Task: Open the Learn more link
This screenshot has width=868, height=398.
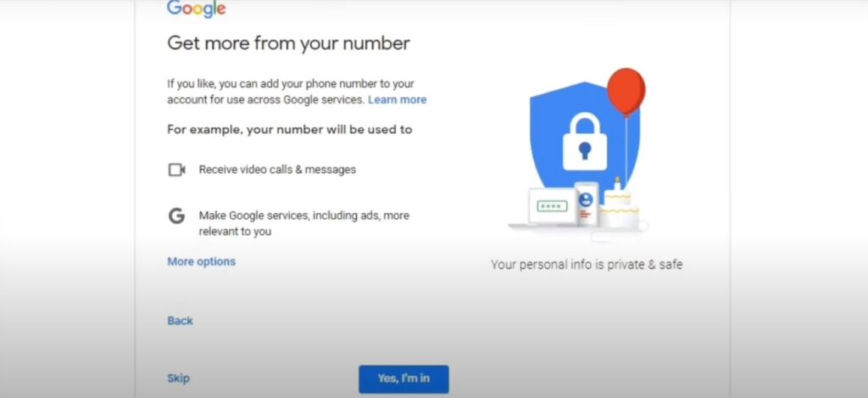Action: click(x=397, y=100)
